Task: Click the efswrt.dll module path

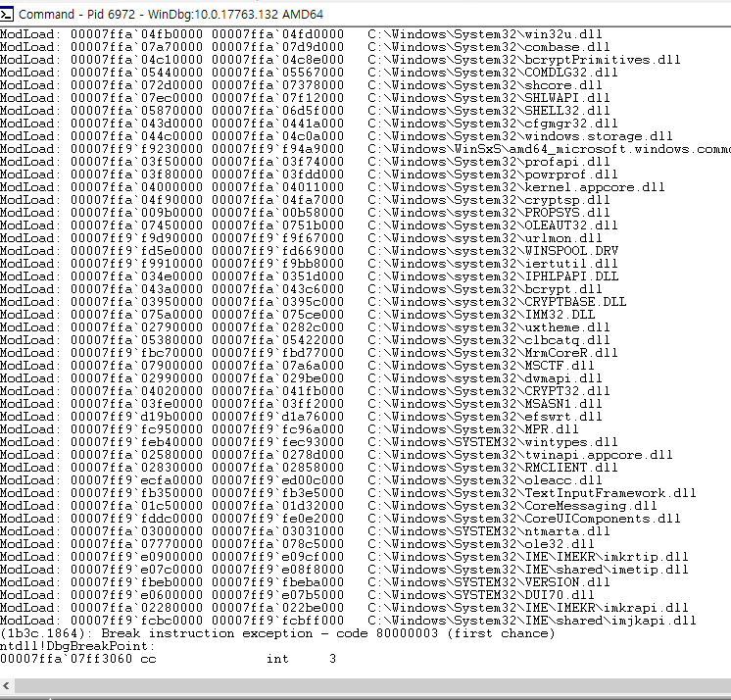Action: (485, 417)
